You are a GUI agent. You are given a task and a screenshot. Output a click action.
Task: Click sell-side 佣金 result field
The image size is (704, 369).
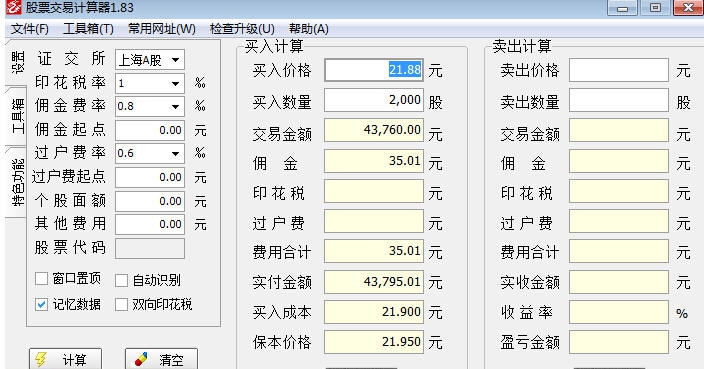(x=619, y=161)
